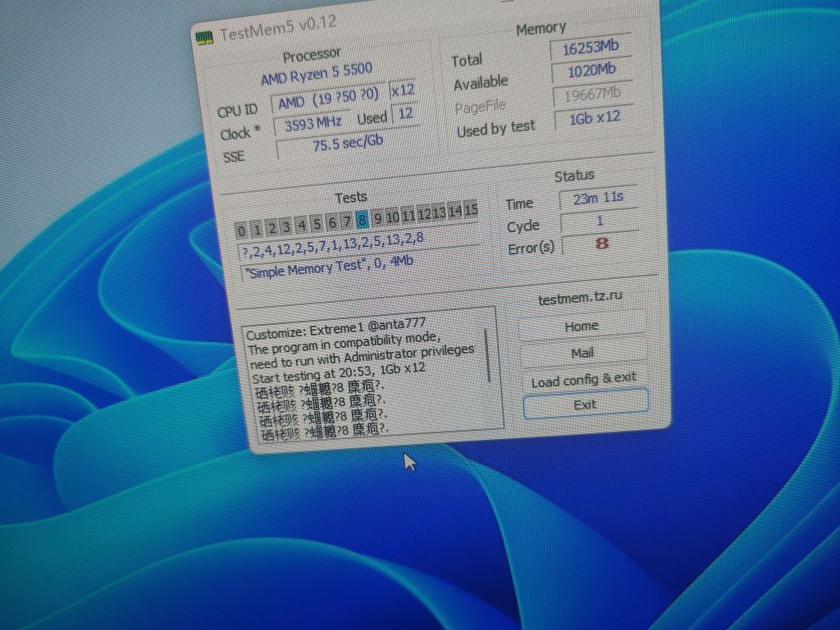Click the Available memory 1020Mb field
This screenshot has height=630, width=840.
point(591,71)
